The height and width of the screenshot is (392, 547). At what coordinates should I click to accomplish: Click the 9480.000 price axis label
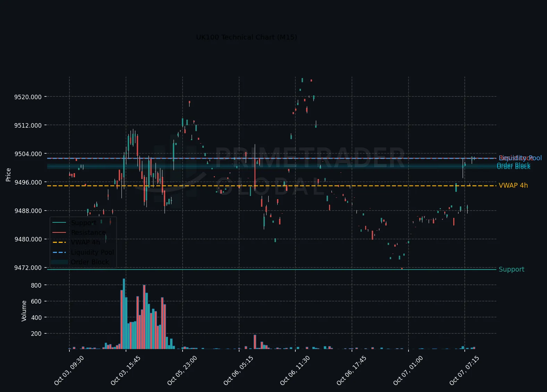(x=28, y=239)
